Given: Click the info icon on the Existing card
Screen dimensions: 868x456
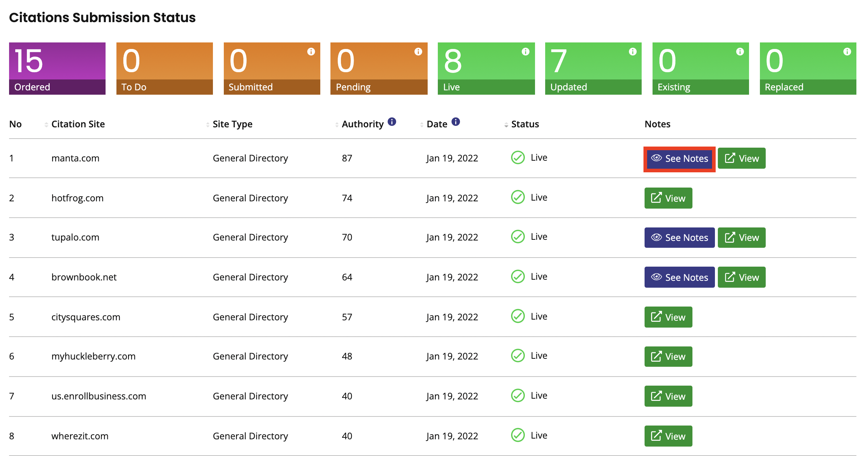Looking at the screenshot, I should coord(740,52).
